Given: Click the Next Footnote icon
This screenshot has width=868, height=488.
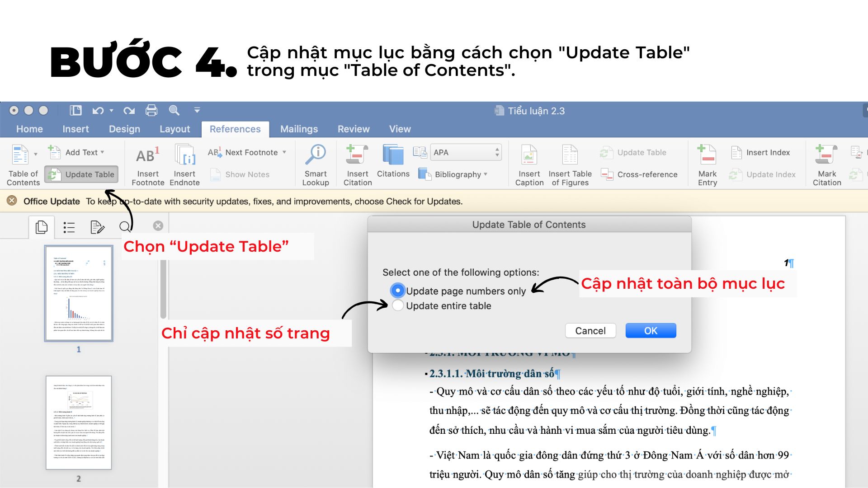Looking at the screenshot, I should pyautogui.click(x=215, y=152).
